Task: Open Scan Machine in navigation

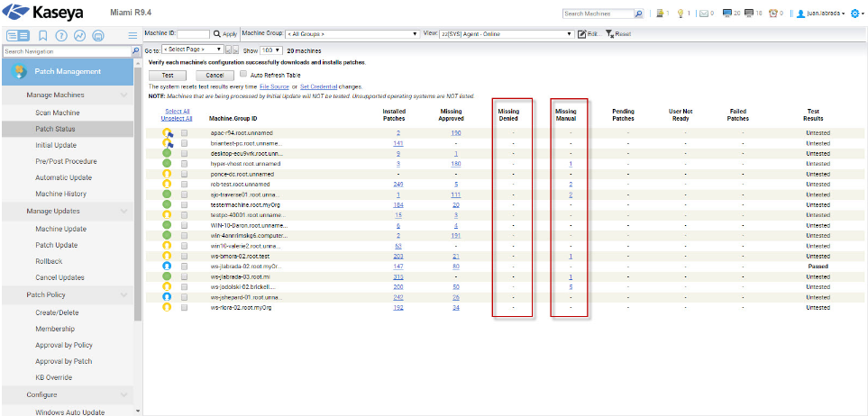Action: coord(58,113)
